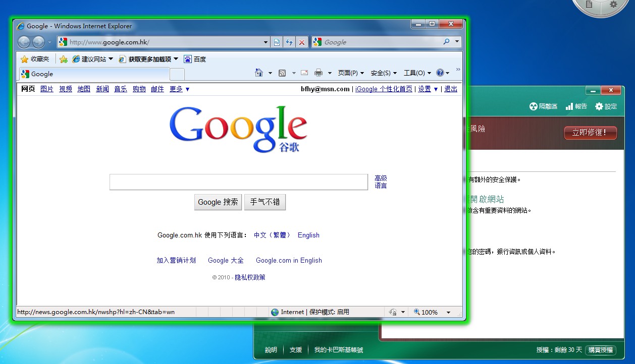This screenshot has height=364, width=635.
Task: Open Google 图片 link
Action: tap(47, 89)
